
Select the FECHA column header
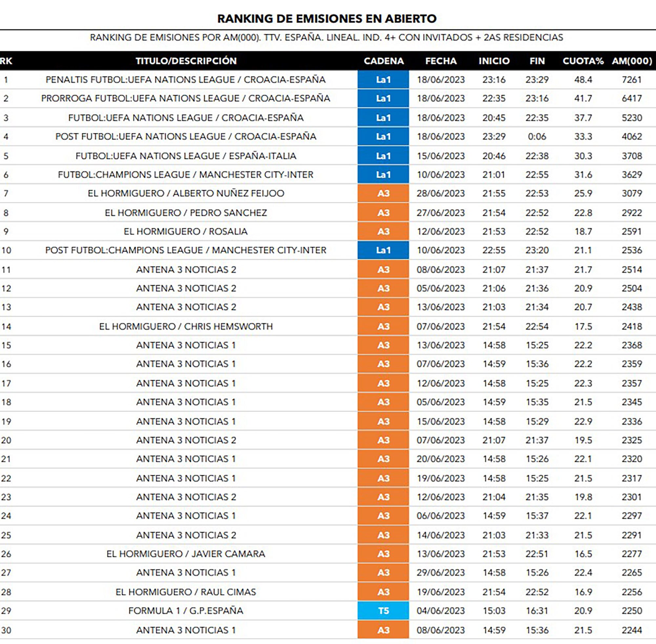tap(441, 61)
